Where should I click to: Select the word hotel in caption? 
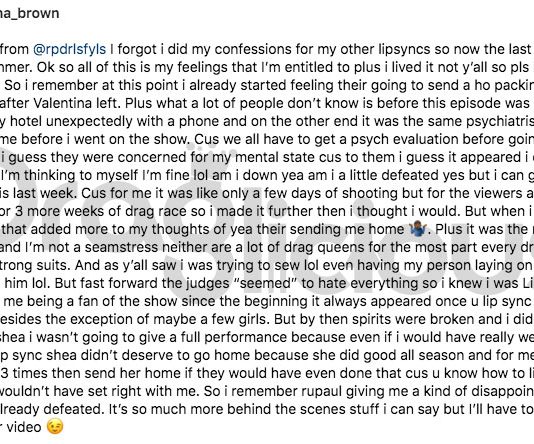pyautogui.click(x=26, y=121)
